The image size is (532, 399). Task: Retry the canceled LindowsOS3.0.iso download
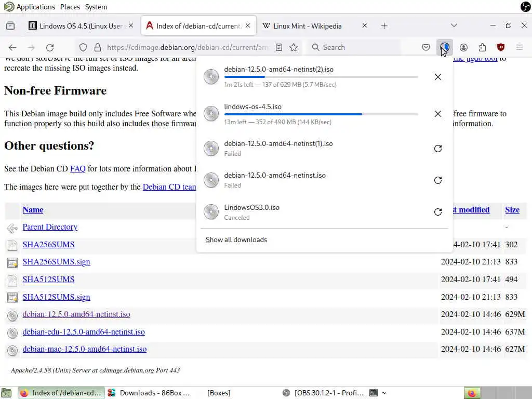tap(437, 212)
